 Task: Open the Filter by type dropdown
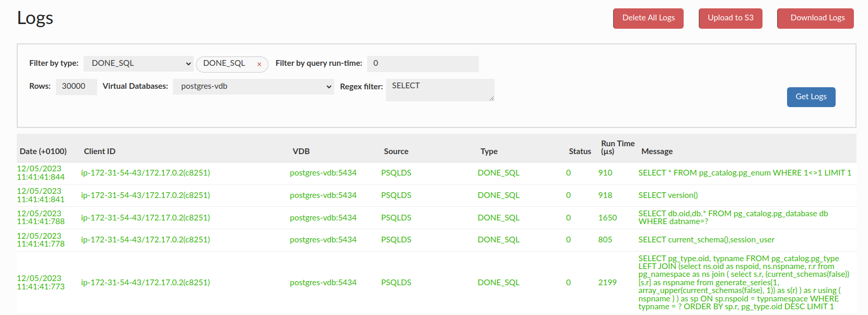pos(138,64)
